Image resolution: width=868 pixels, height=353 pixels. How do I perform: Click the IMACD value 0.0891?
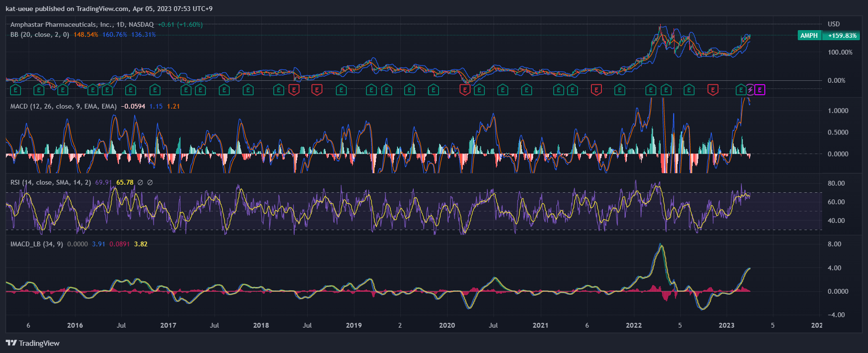[119, 244]
